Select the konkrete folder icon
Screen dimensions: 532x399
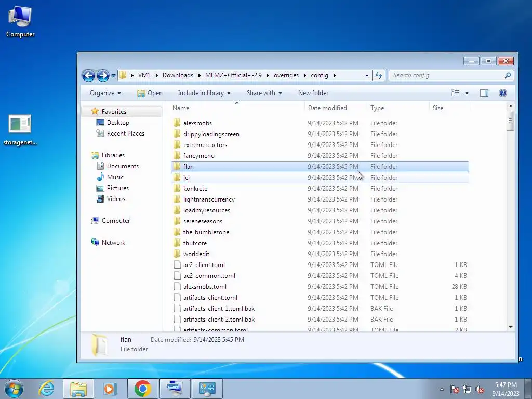click(177, 188)
